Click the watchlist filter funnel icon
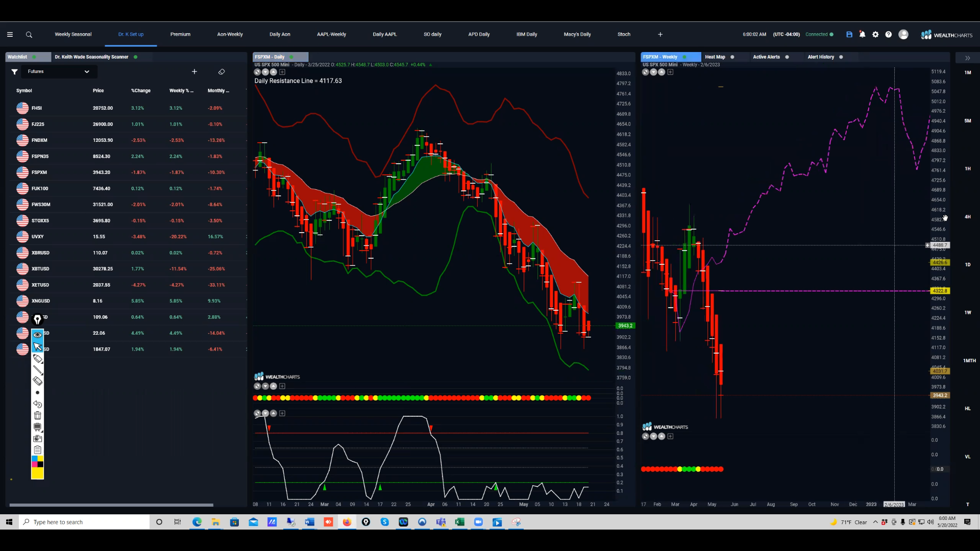 click(14, 72)
